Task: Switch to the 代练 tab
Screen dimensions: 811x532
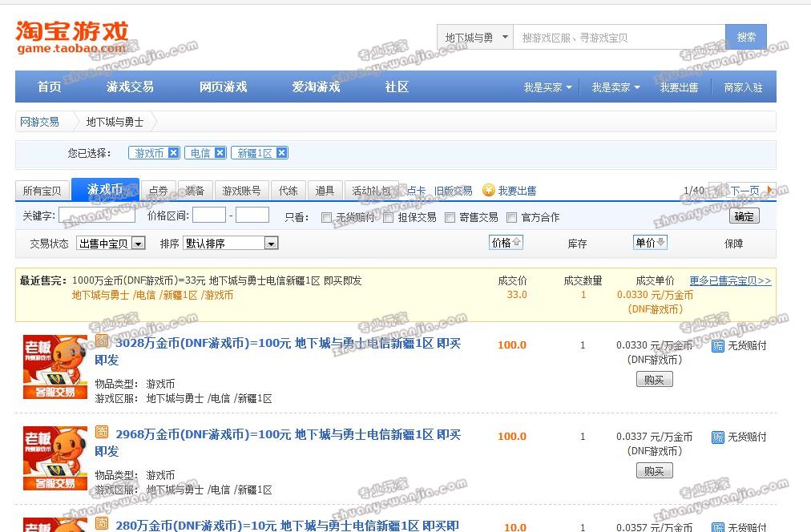Action: click(x=288, y=190)
